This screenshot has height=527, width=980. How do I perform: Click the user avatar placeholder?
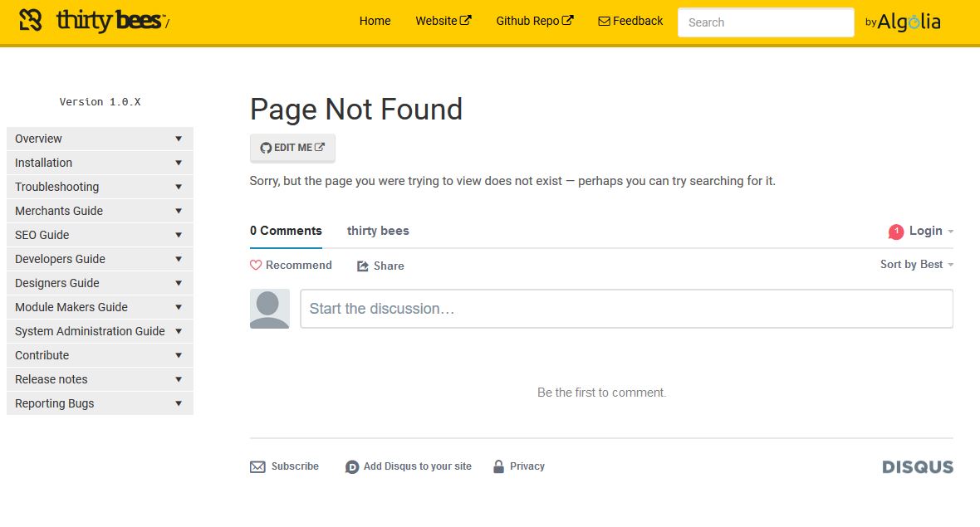click(x=270, y=309)
